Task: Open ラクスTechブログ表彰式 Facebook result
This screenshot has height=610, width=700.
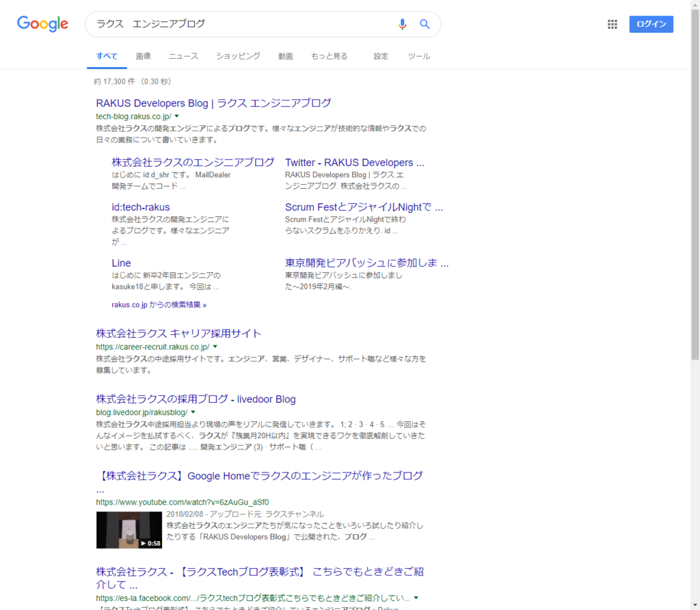Action: coord(260,578)
